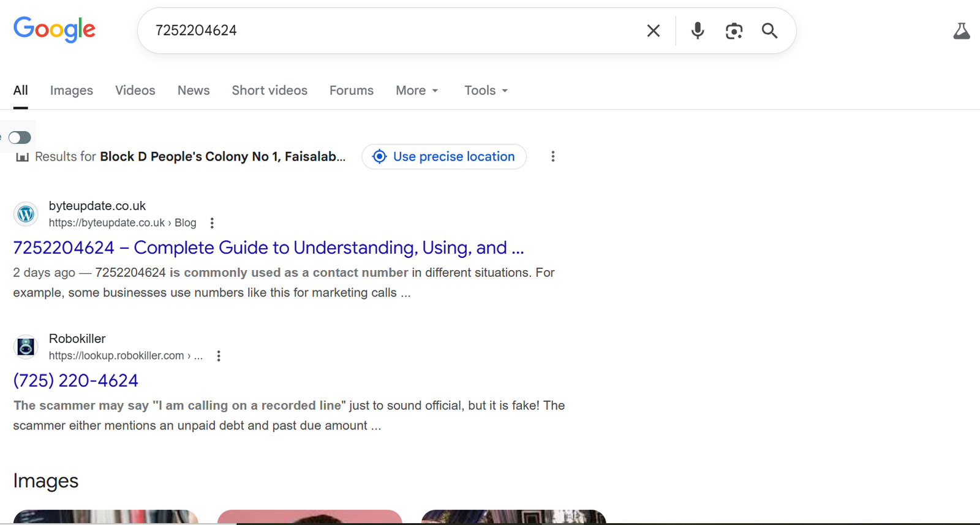Start voice search with the microphone icon
980x525 pixels.
click(698, 31)
